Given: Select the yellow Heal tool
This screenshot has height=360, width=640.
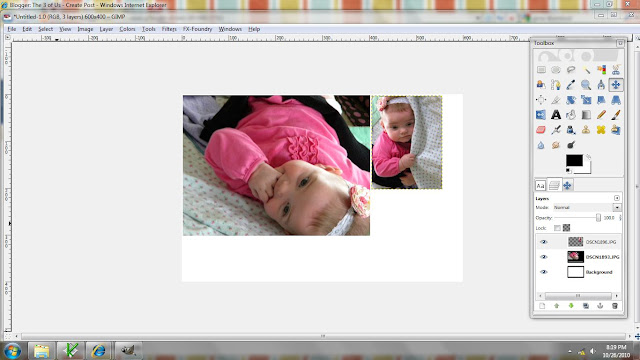Looking at the screenshot, I should (x=601, y=130).
